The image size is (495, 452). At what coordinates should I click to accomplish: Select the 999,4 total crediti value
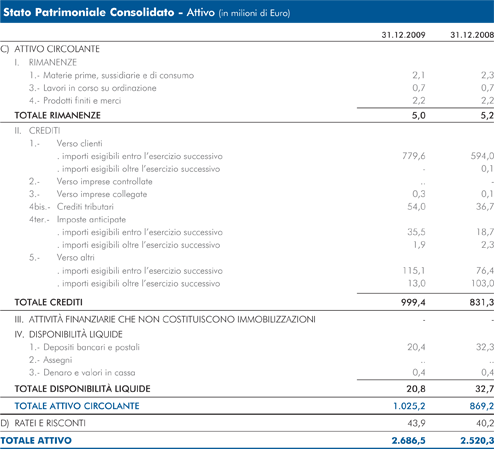[x=413, y=302]
